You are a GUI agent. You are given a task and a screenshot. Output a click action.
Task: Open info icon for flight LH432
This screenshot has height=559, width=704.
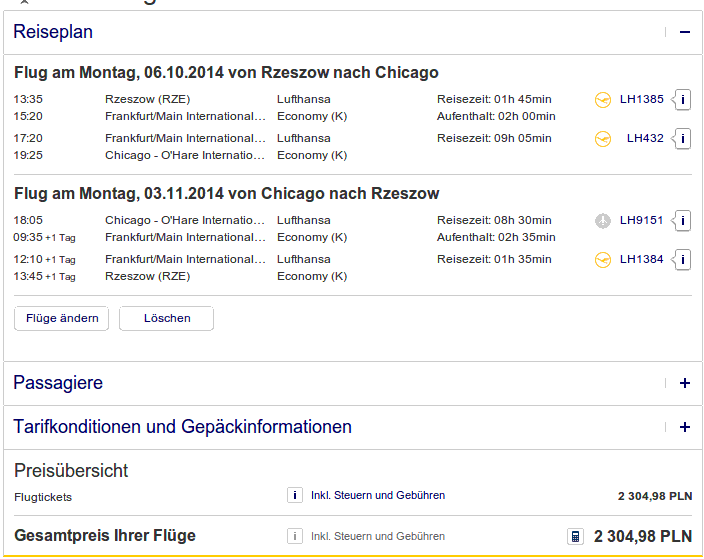(x=682, y=138)
